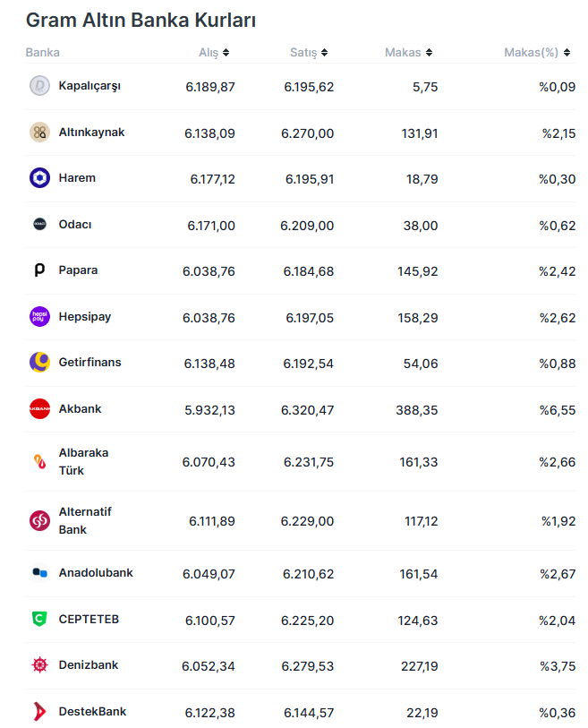Open the Odacı bank link

[x=75, y=225]
